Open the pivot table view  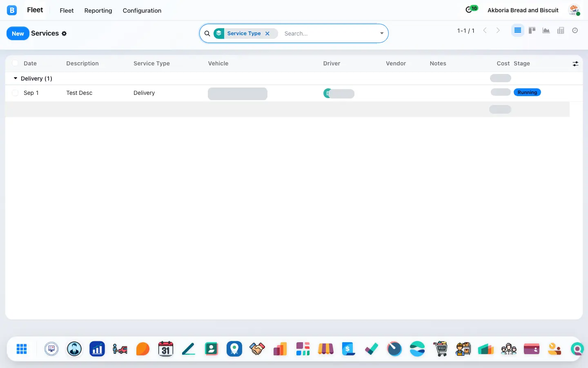[561, 31]
